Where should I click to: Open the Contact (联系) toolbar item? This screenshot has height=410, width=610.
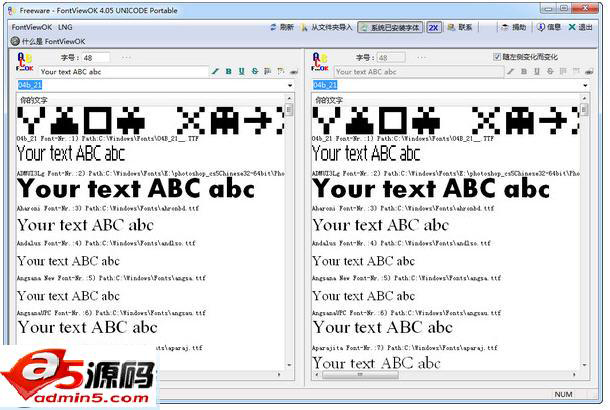[460, 27]
